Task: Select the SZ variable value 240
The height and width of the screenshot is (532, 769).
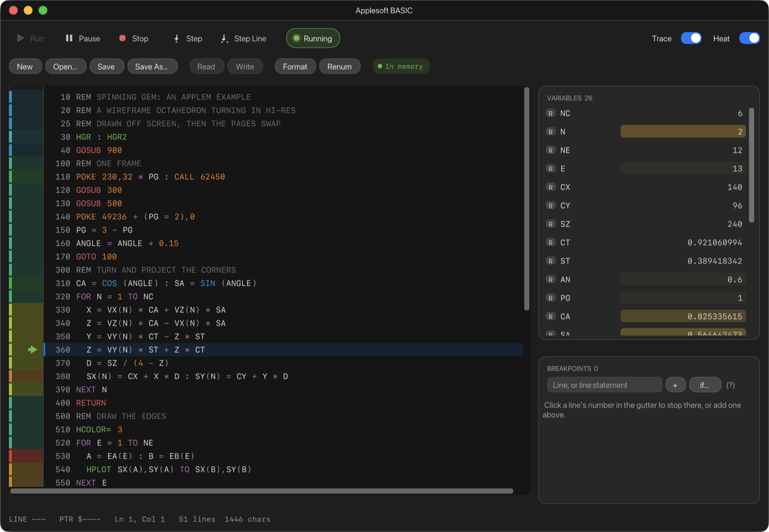Action: 735,224
